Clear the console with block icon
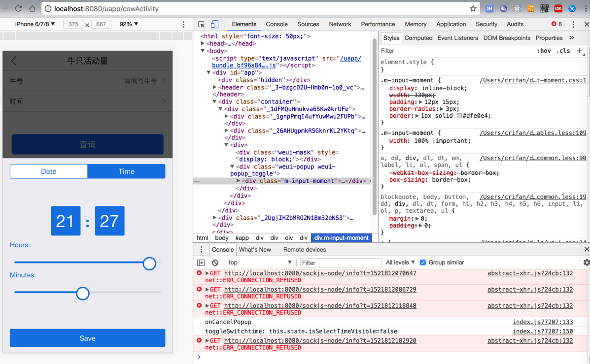This screenshot has height=364, width=590. click(215, 263)
